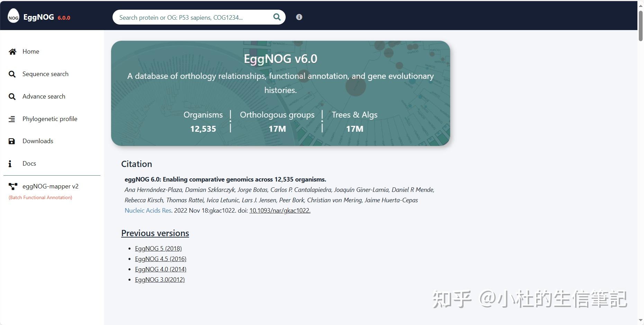Click the Phylogenetic profile list icon
644x325 pixels.
[12, 119]
